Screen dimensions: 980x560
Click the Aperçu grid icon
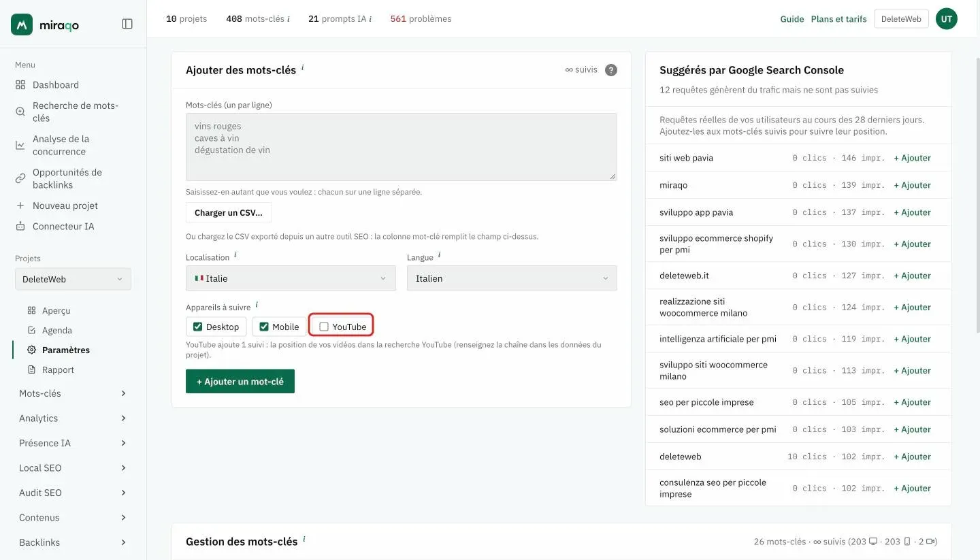click(x=31, y=310)
